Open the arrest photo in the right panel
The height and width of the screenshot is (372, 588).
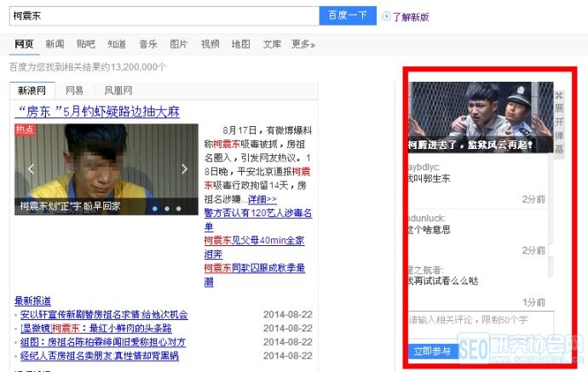[x=481, y=115]
